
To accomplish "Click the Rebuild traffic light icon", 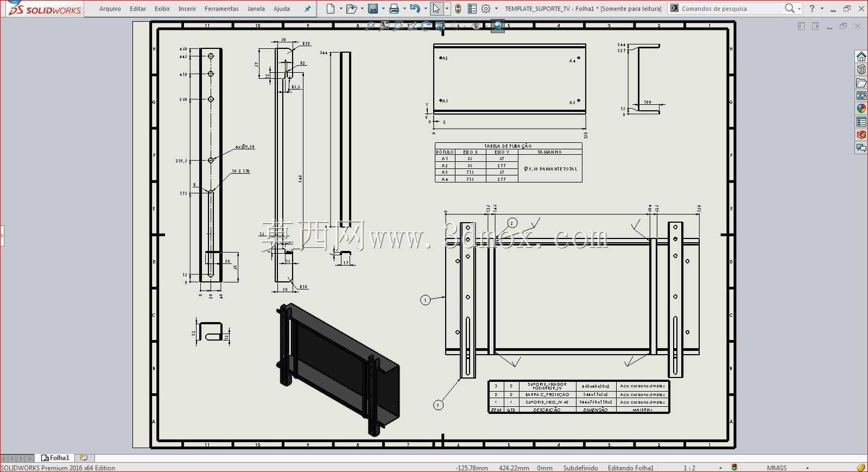I will [458, 9].
